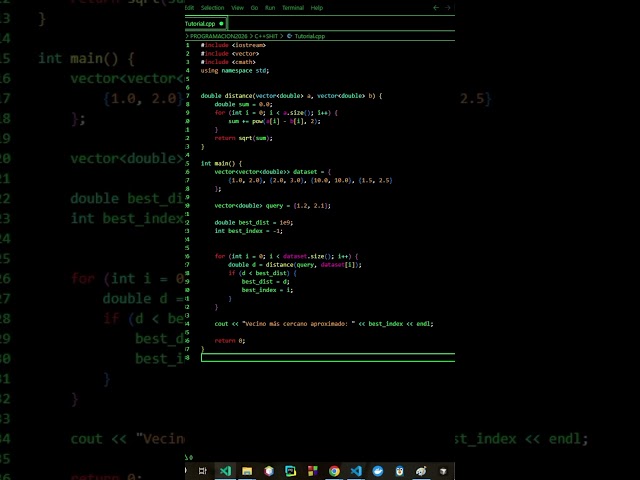Open the PyCharm taskbar icon
This screenshot has width=640, height=480.
[291, 471]
